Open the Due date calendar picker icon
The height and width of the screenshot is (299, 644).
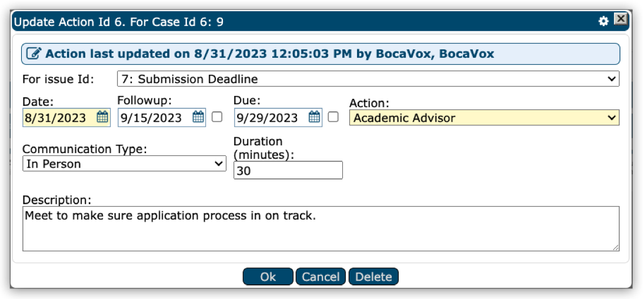coord(315,118)
